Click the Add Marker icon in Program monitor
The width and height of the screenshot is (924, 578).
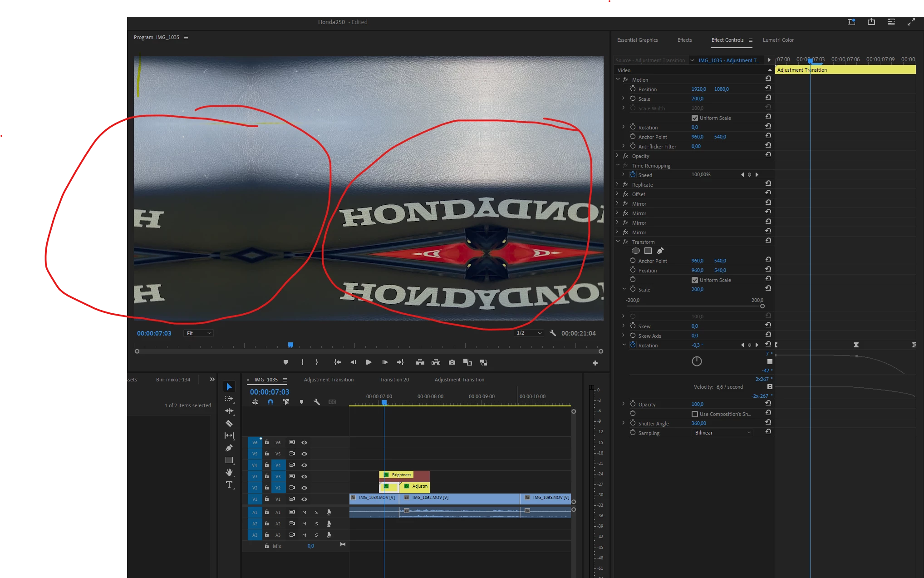coord(285,362)
